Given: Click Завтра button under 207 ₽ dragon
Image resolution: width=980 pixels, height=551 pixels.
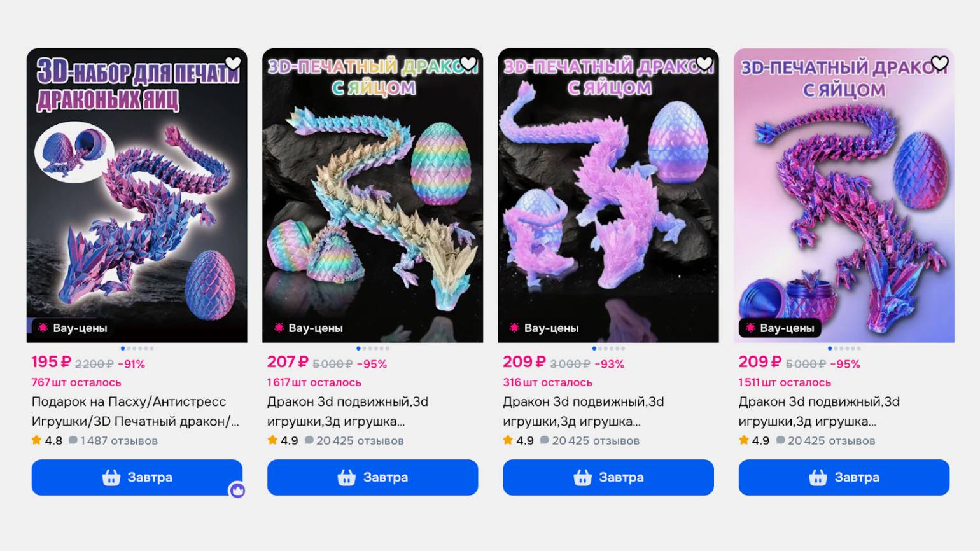Looking at the screenshot, I should click(372, 477).
